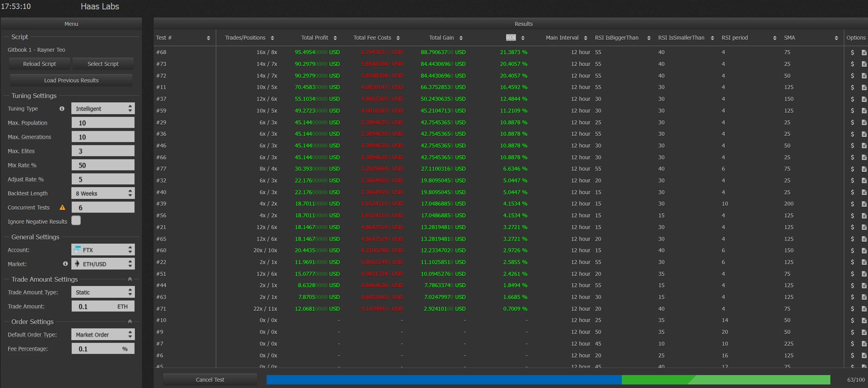This screenshot has width=868, height=388.
Task: Open the Tuning Type dropdown
Action: coord(103,109)
